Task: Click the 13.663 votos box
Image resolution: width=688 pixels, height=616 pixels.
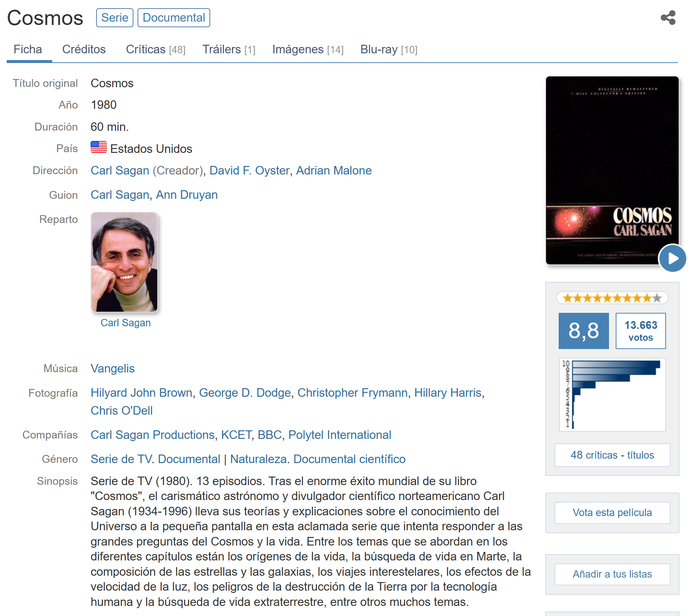Action: tap(640, 331)
